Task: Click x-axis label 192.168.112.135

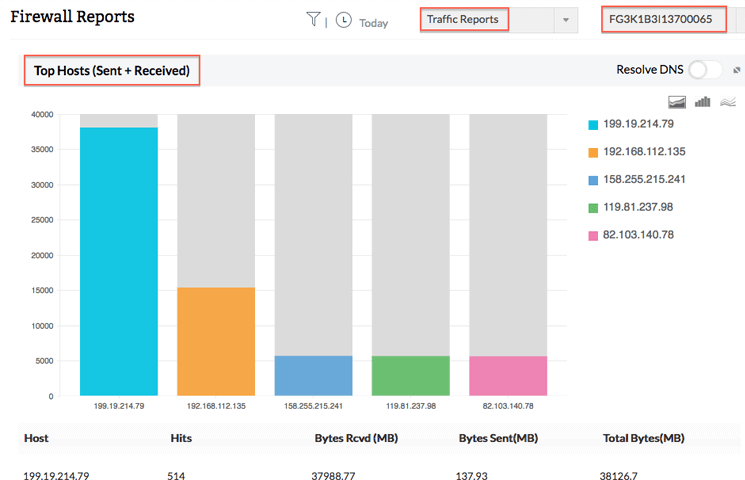Action: point(216,406)
